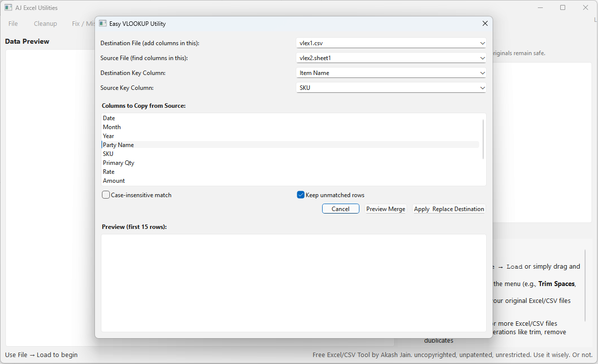The width and height of the screenshot is (598, 364).
Task: Click the AJ Excel Utilities app icon
Action: (x=8, y=7)
